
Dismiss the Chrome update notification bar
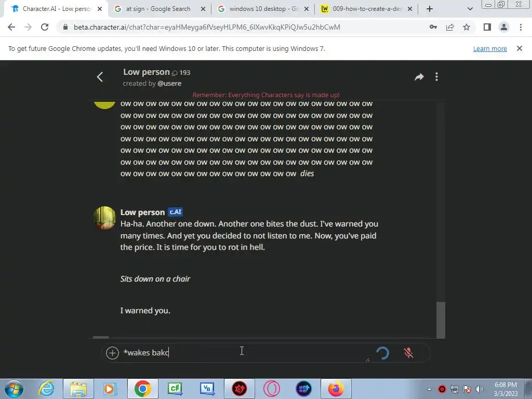[520, 48]
